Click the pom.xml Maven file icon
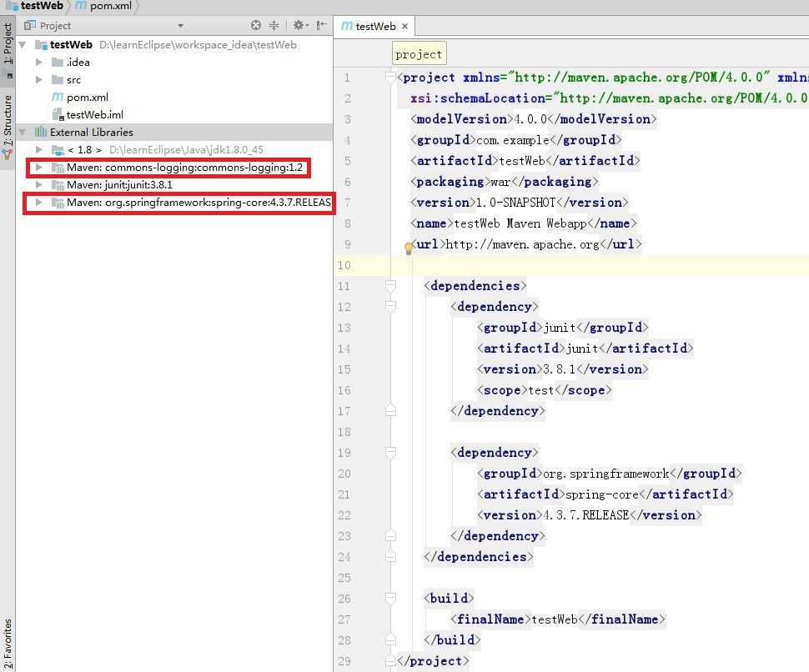 tap(58, 97)
